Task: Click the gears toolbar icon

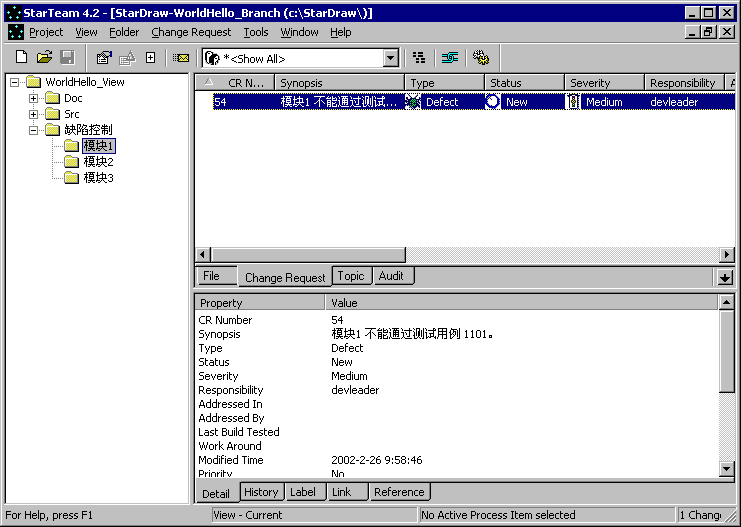Action: [481, 58]
